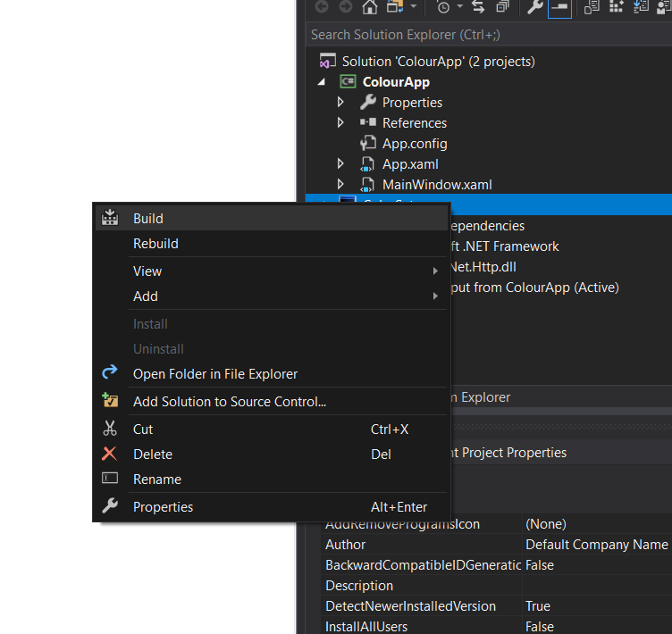
Task: Expand the MainWindow.xaml node arrow
Action: point(340,184)
